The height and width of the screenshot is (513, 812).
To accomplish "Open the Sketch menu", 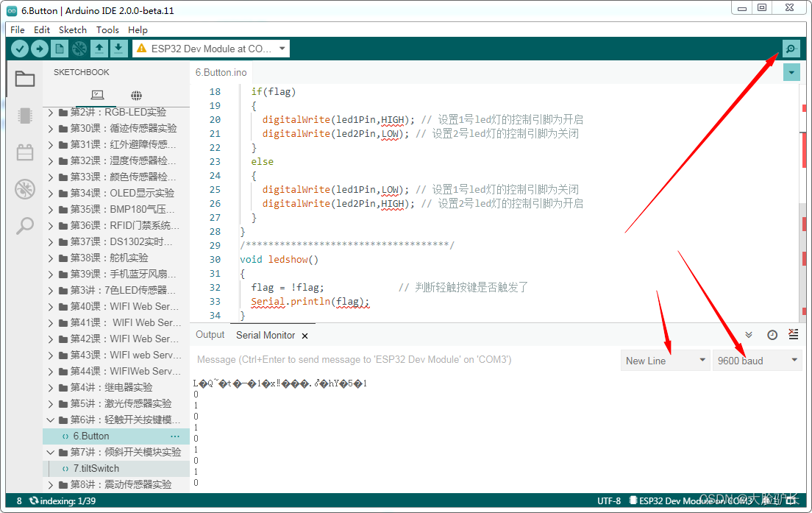I will pyautogui.click(x=73, y=29).
